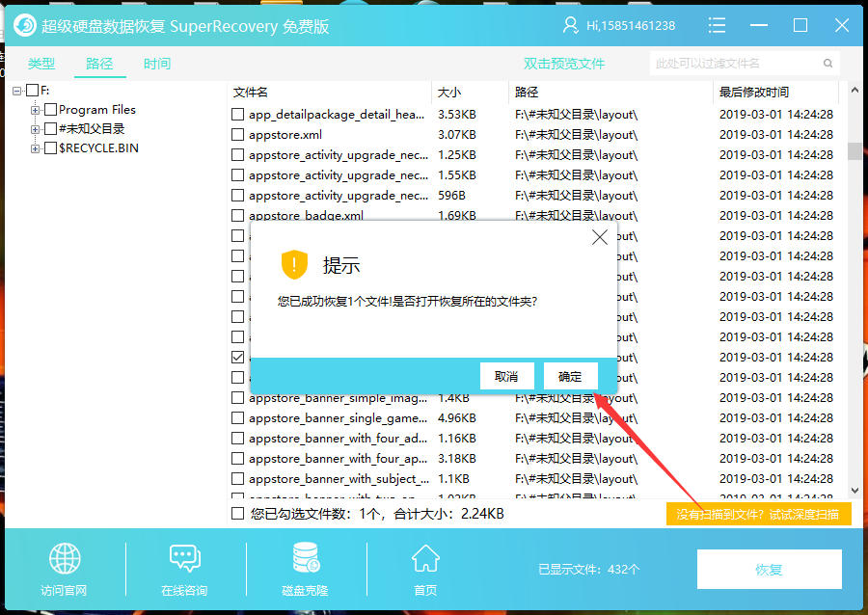Select the appstore.xml file name
The image size is (868, 615).
pos(285,134)
